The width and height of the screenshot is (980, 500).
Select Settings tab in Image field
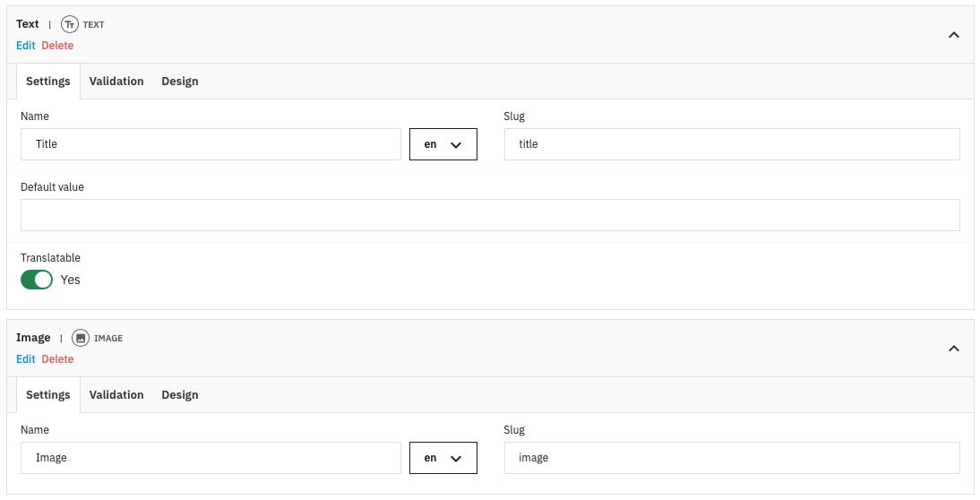pos(48,395)
